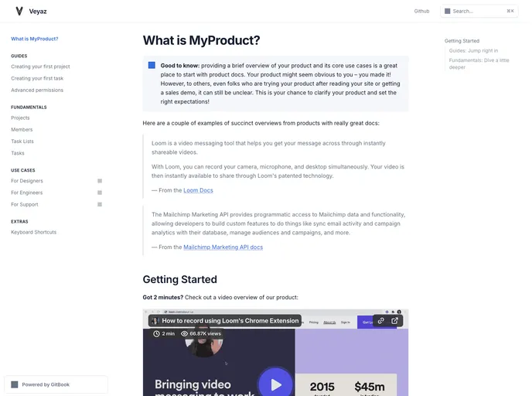Jump to Getting Started in page outline

pos(462,41)
